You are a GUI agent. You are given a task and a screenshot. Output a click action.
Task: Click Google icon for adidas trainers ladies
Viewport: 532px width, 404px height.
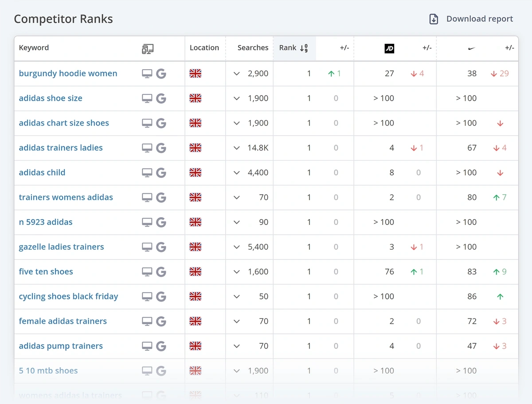pos(161,148)
